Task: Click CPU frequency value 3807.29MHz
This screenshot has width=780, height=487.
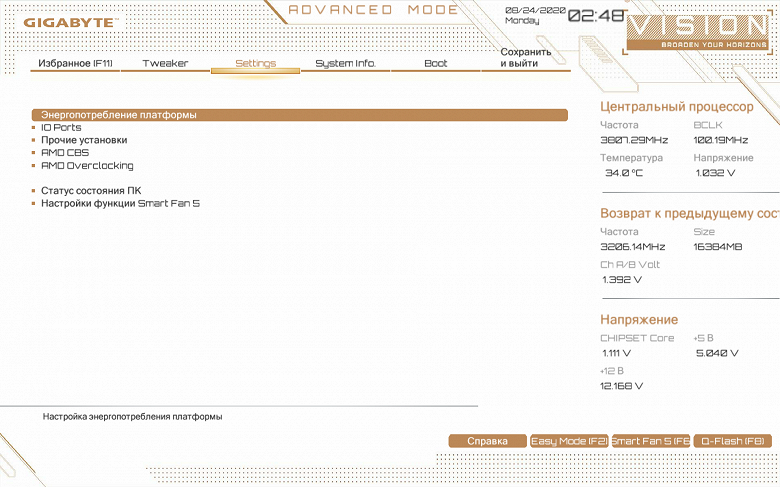Action: point(634,140)
